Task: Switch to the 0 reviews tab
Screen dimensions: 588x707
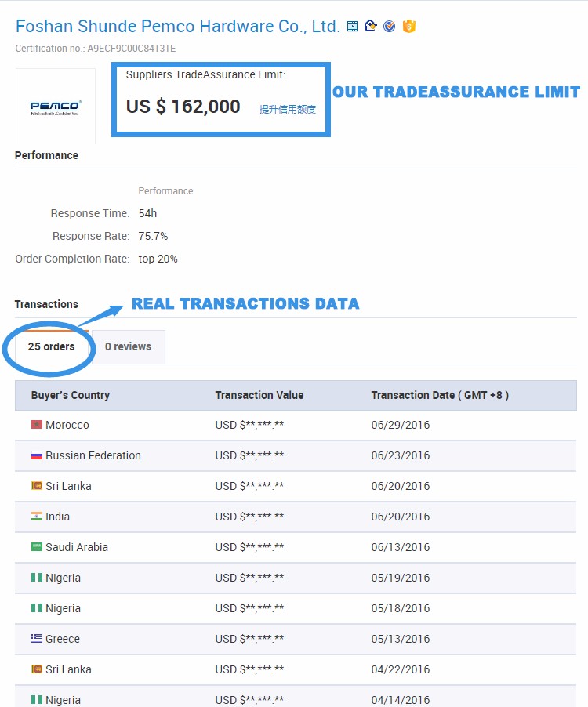Action: [128, 346]
